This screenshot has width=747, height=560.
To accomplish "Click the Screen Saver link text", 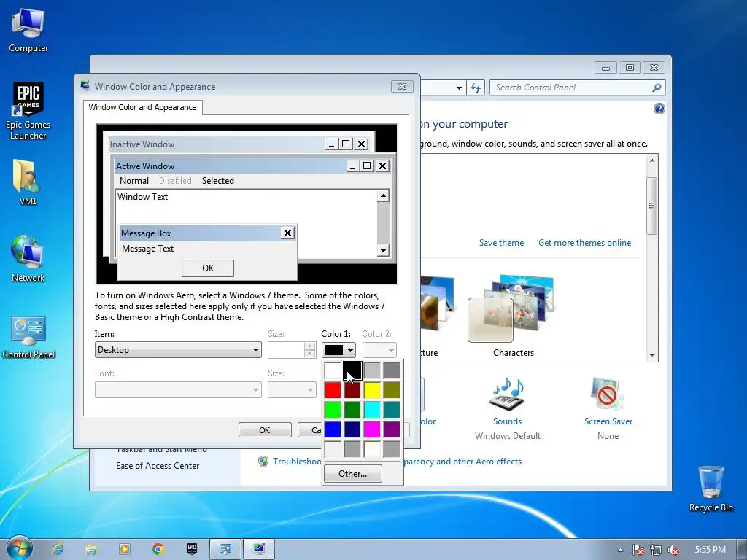I will (x=608, y=421).
